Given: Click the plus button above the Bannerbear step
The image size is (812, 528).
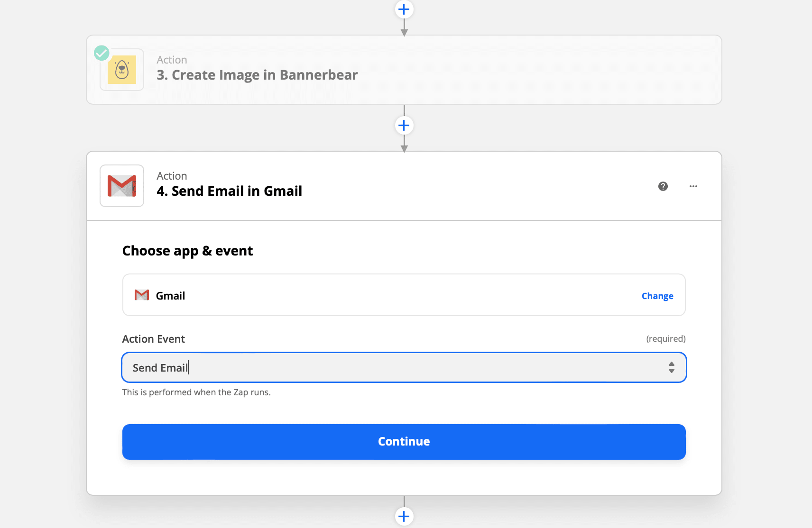Looking at the screenshot, I should tap(404, 9).
